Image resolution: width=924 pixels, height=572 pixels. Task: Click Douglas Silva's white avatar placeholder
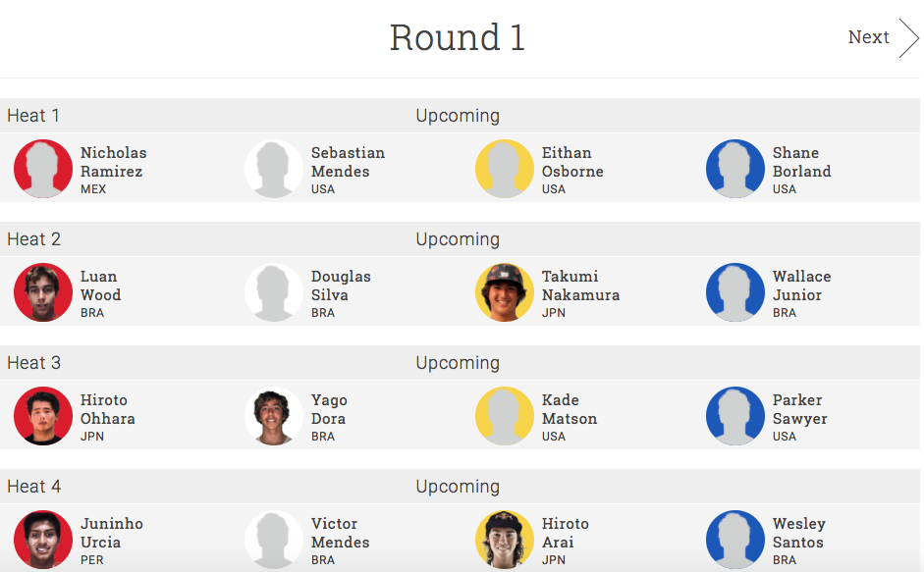point(274,292)
